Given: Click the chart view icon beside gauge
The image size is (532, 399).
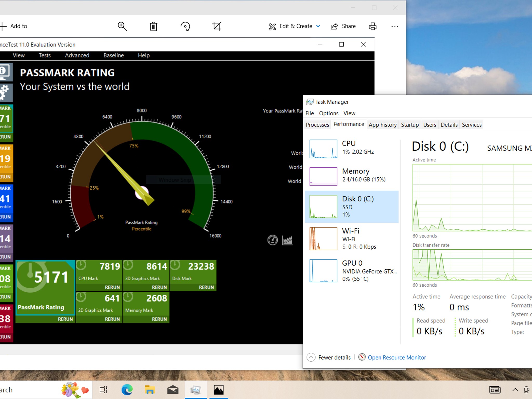Looking at the screenshot, I should [288, 240].
